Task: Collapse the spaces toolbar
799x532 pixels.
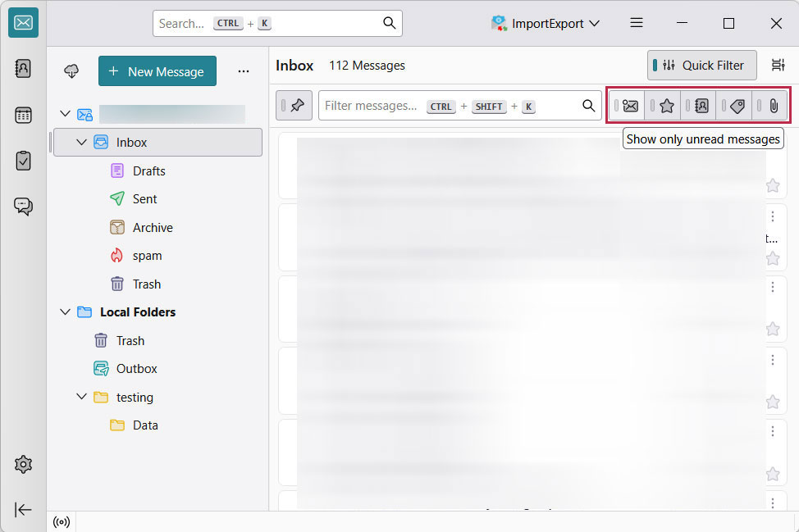Action: coord(23,510)
